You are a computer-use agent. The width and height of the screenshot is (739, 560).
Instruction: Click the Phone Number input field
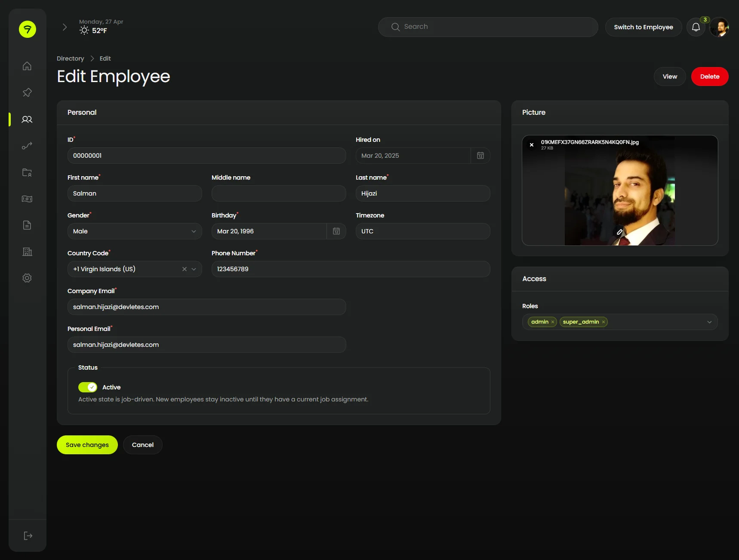[x=351, y=269]
